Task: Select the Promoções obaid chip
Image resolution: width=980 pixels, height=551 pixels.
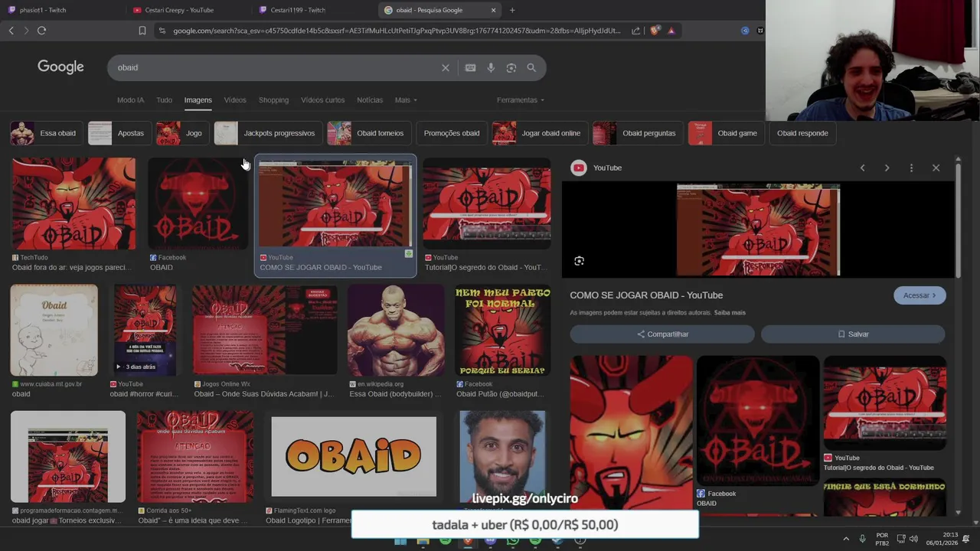Action: 452,133
